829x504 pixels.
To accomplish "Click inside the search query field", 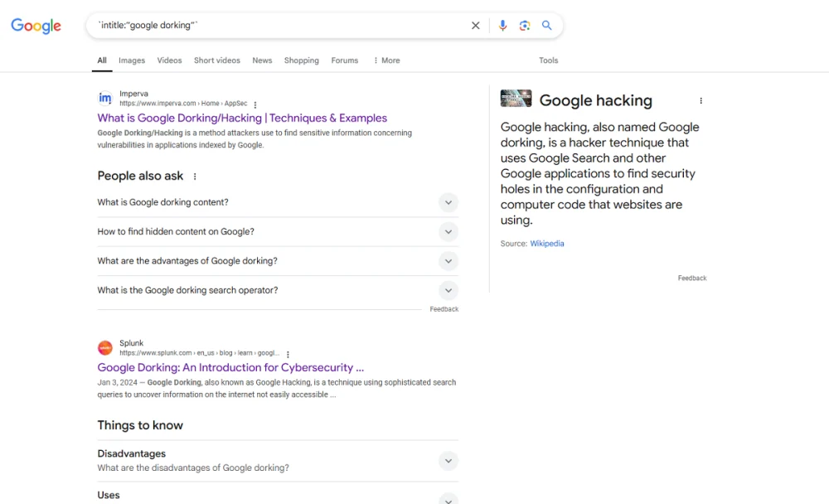I will (280, 26).
